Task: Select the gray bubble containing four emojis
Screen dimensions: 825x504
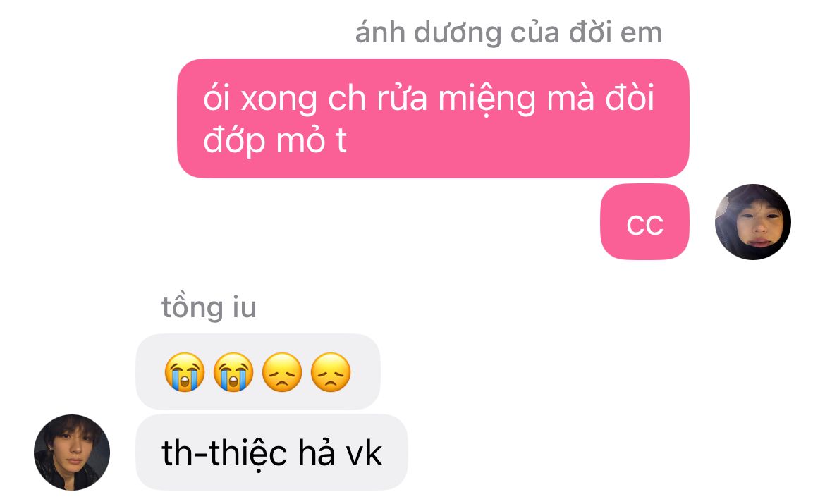Action: 258,372
